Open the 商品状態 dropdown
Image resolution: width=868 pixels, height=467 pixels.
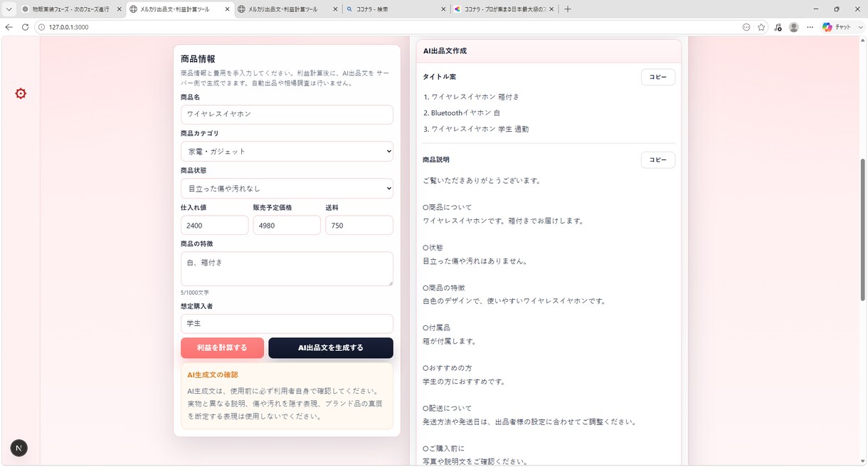(x=287, y=188)
